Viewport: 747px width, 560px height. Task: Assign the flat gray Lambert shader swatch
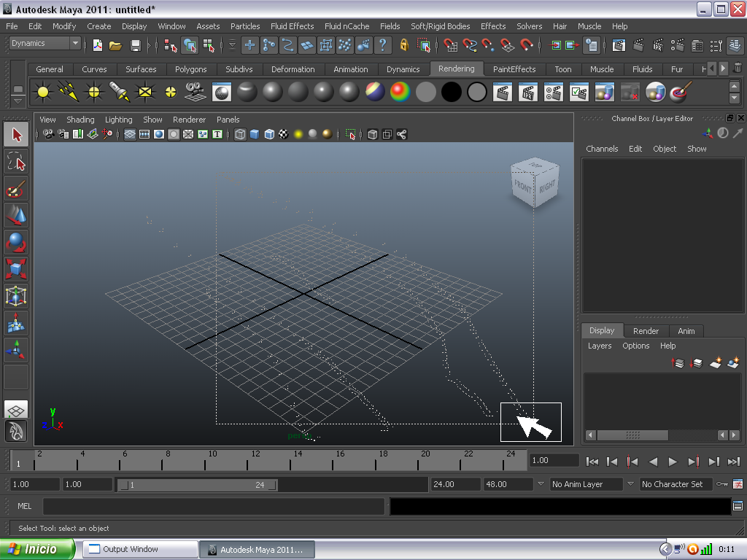[425, 91]
